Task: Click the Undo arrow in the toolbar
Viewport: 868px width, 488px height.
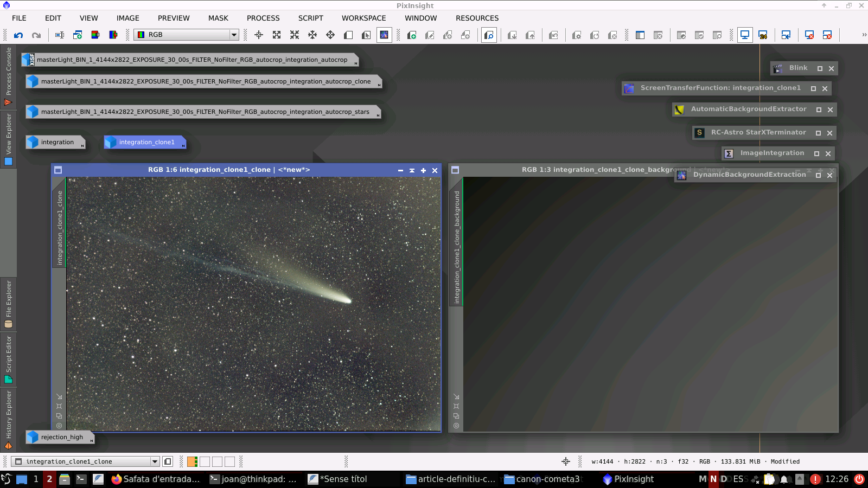Action: pos(18,35)
